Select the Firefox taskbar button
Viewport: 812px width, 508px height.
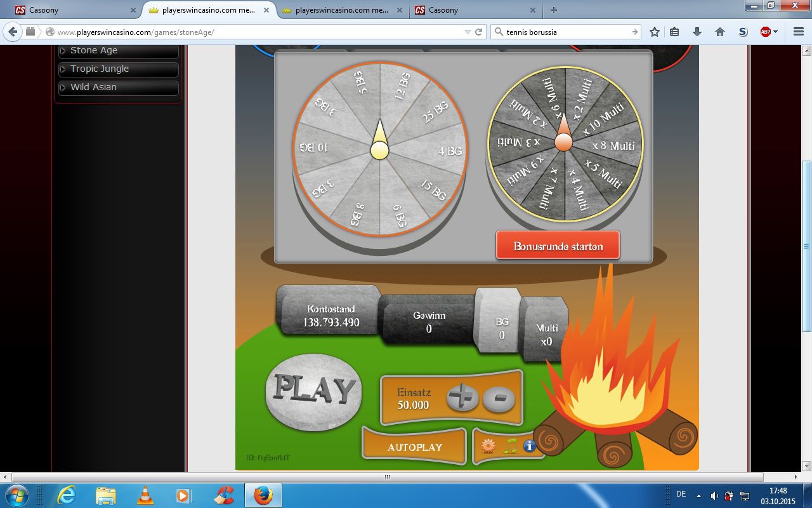(263, 495)
